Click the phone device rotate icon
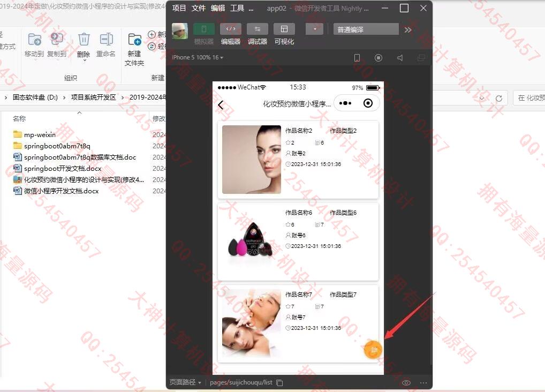The image size is (545, 392). pyautogui.click(x=357, y=58)
